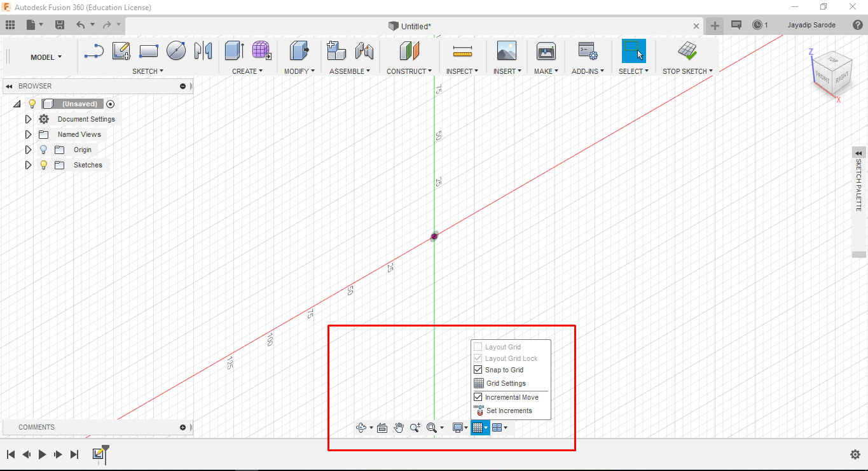Click the Fit zoom window icon
Image resolution: width=868 pixels, height=471 pixels.
point(432,428)
